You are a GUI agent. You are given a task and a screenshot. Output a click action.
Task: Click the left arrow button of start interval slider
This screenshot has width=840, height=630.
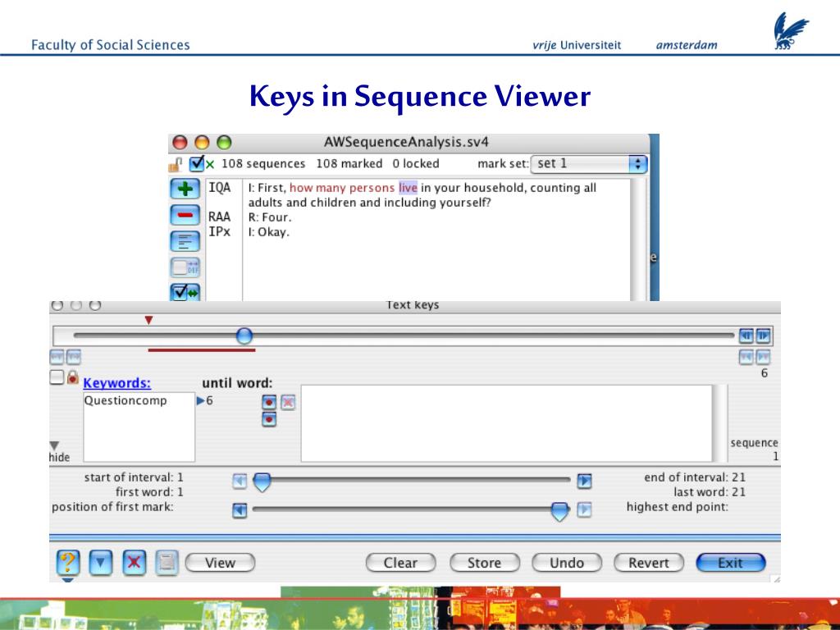[240, 481]
